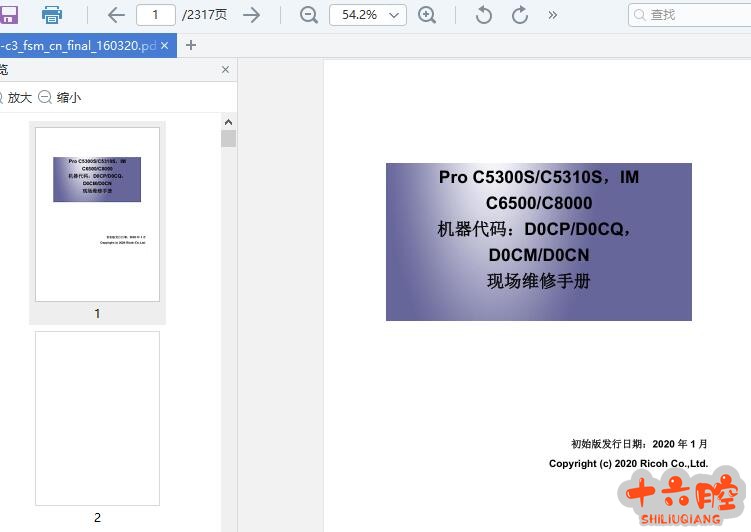Rotate the page clockwise
751x532 pixels.
pyautogui.click(x=520, y=15)
